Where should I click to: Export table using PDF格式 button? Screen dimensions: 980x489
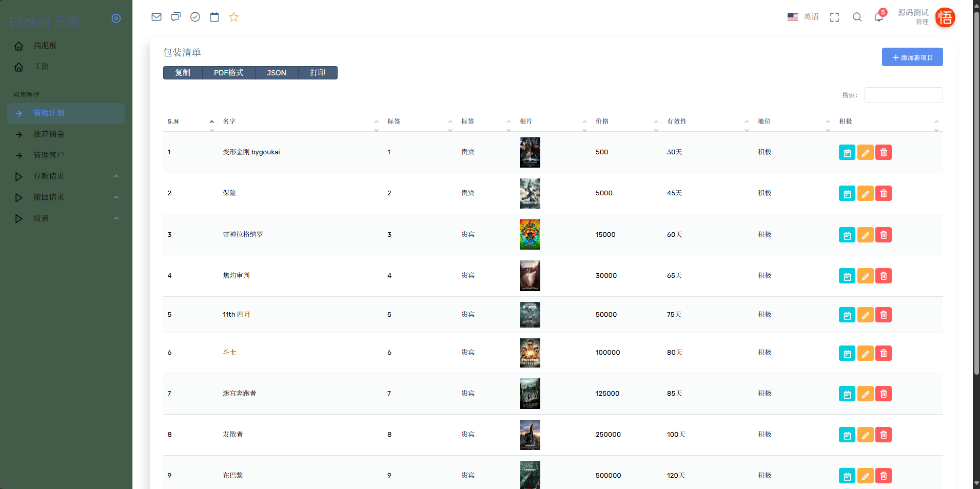pyautogui.click(x=228, y=73)
